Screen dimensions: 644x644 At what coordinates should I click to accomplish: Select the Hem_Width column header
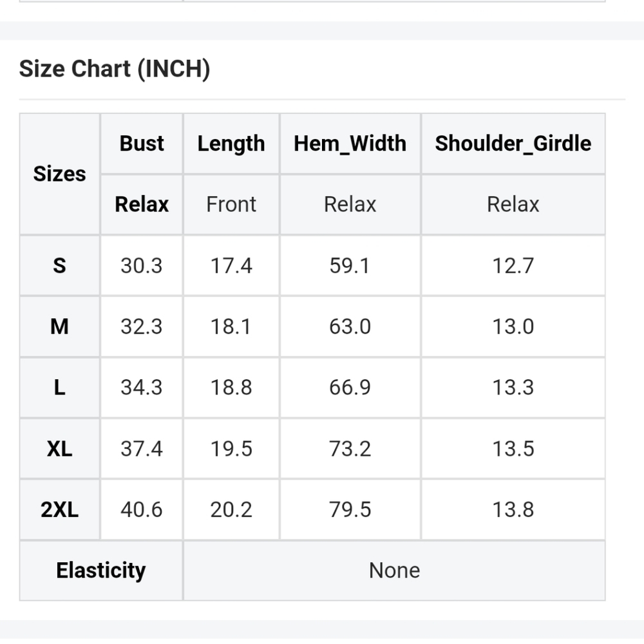tap(350, 144)
